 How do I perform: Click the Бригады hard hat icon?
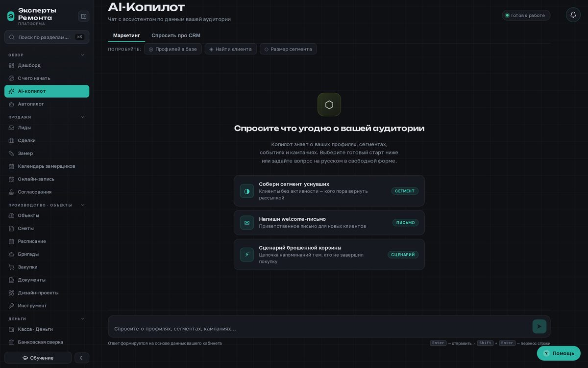click(11, 254)
